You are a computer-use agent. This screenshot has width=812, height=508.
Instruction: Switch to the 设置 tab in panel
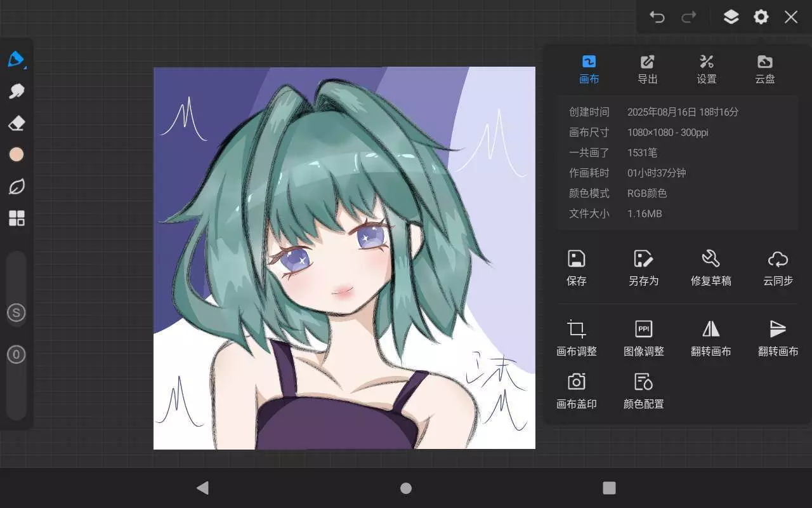click(706, 69)
